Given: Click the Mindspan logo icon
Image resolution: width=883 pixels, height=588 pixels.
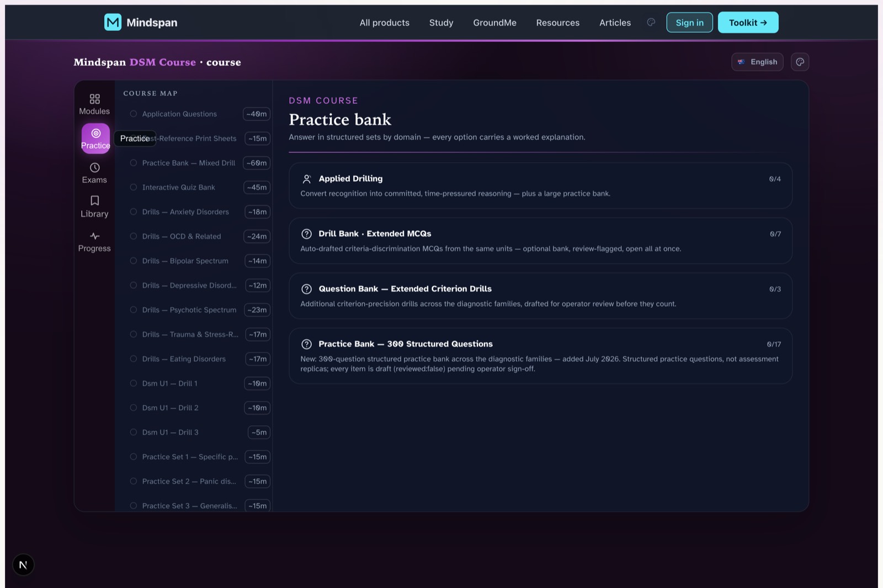Looking at the screenshot, I should point(113,22).
